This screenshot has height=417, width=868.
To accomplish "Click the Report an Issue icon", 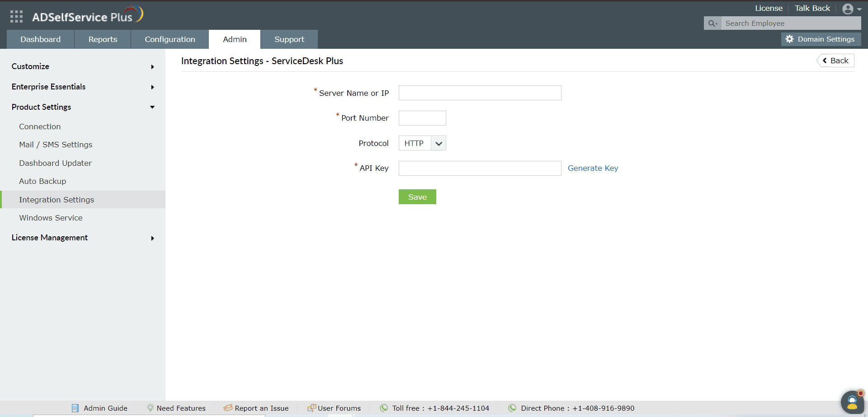I will 227,408.
